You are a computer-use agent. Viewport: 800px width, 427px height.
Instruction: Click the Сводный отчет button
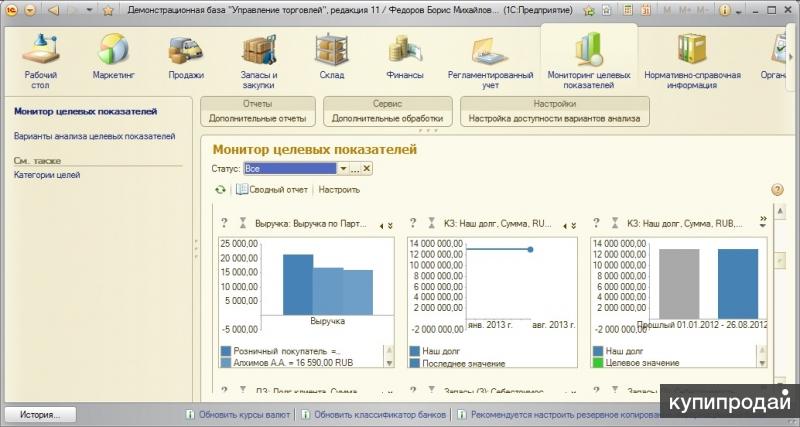272,189
